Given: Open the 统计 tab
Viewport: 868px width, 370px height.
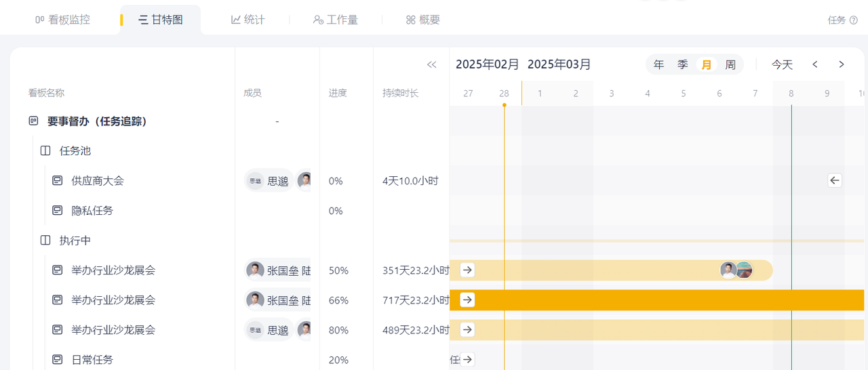Looking at the screenshot, I should (x=248, y=20).
